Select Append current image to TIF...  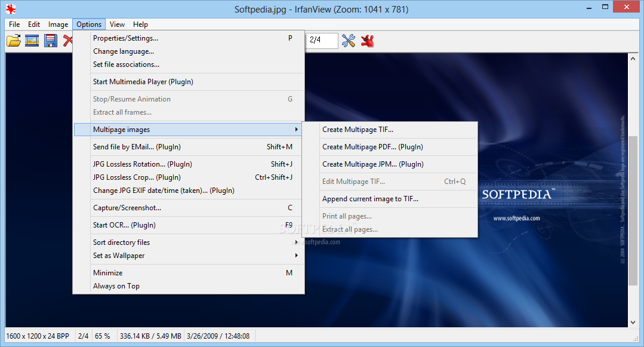coord(390,198)
